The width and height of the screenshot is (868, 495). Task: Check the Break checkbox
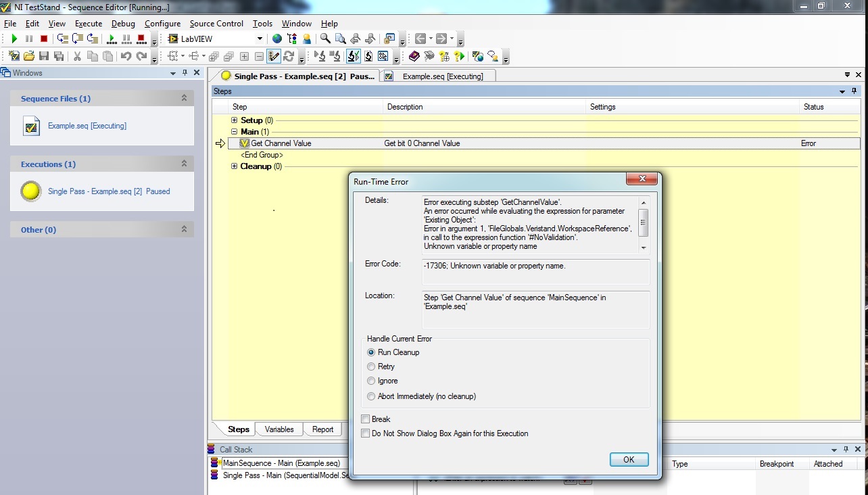pos(366,419)
